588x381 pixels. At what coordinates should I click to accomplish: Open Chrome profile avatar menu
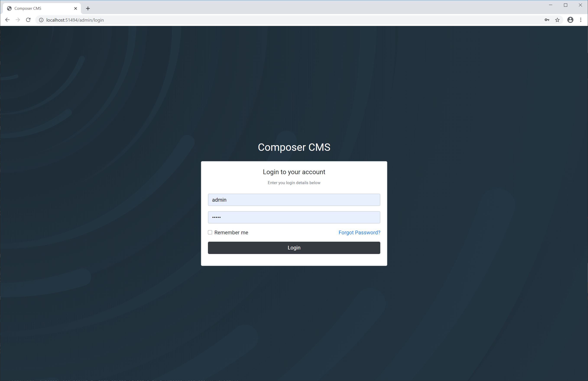pyautogui.click(x=570, y=20)
